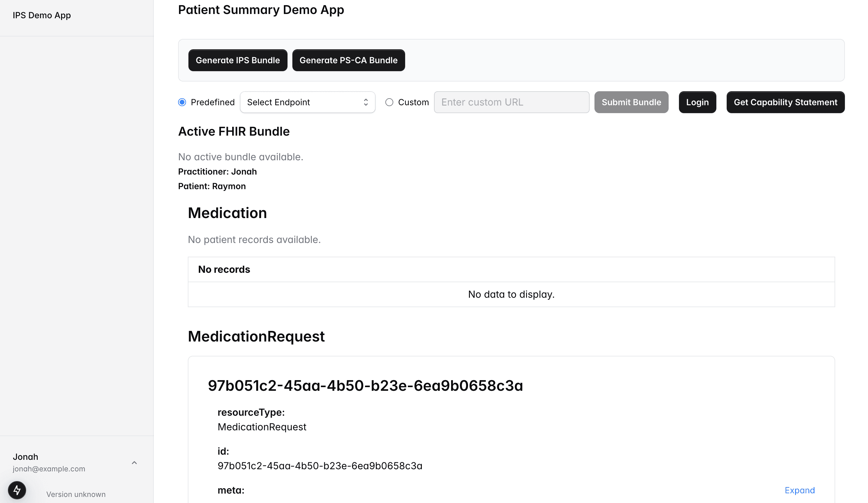Click the Jonah account name in sidebar
This screenshot has width=868, height=503.
click(x=26, y=457)
